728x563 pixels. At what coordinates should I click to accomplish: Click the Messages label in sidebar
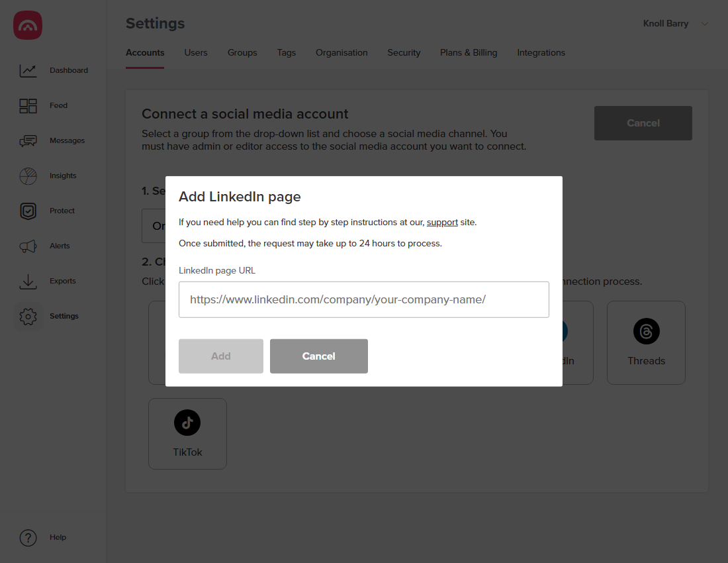68,140
